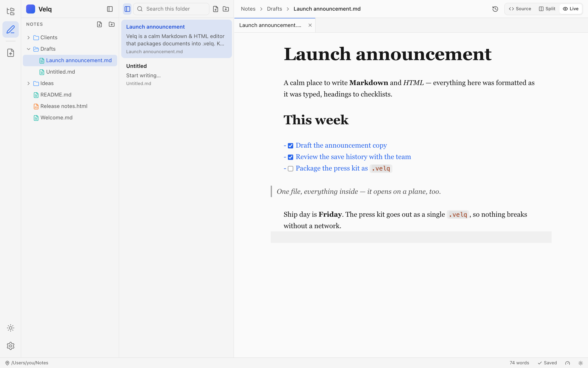
Task: Click the blockquote 'One file, everything inside'
Action: [359, 192]
